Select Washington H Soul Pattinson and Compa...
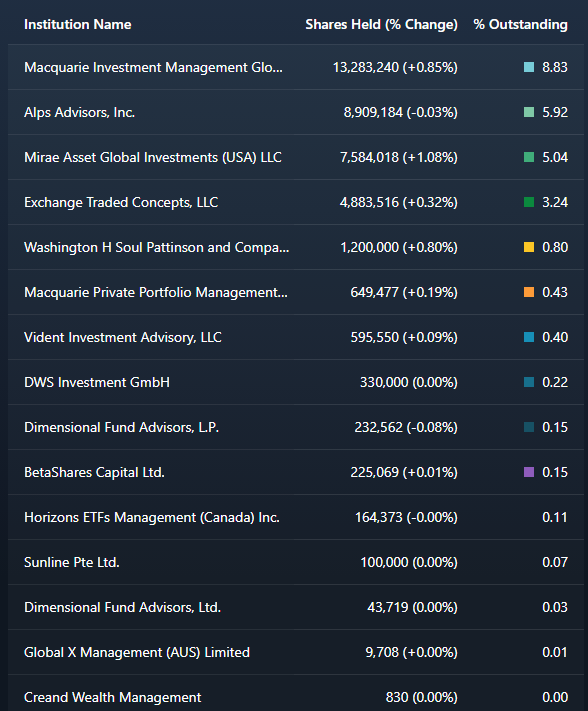The height and width of the screenshot is (711, 588). 156,247
